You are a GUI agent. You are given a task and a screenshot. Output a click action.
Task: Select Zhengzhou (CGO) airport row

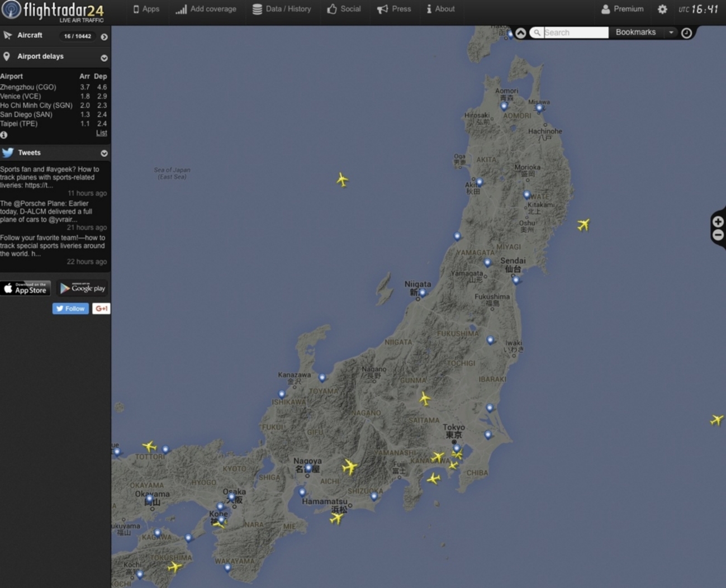[54, 87]
